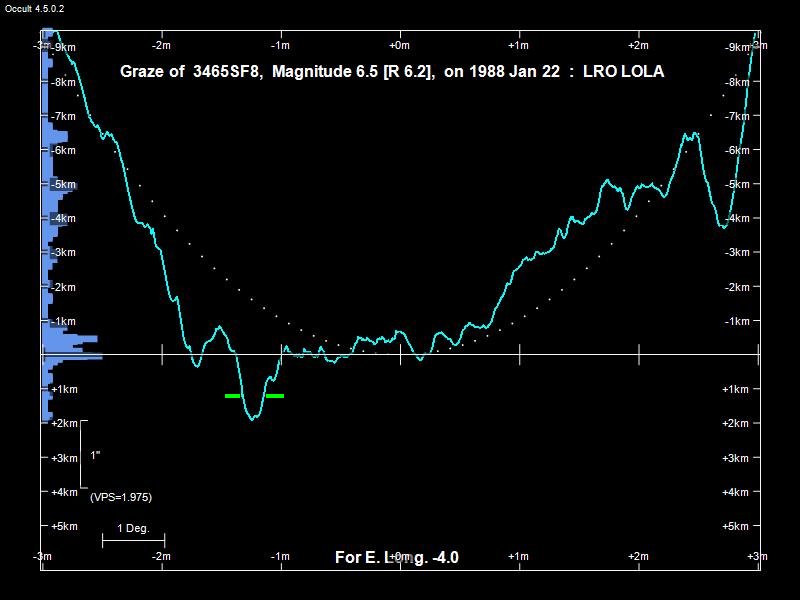This screenshot has width=800, height=600.
Task: Click the For E. Long. -4.0 caption
Action: [x=397, y=557]
